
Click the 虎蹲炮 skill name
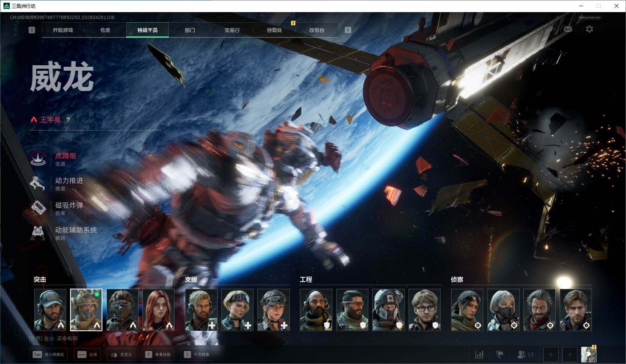click(x=66, y=156)
